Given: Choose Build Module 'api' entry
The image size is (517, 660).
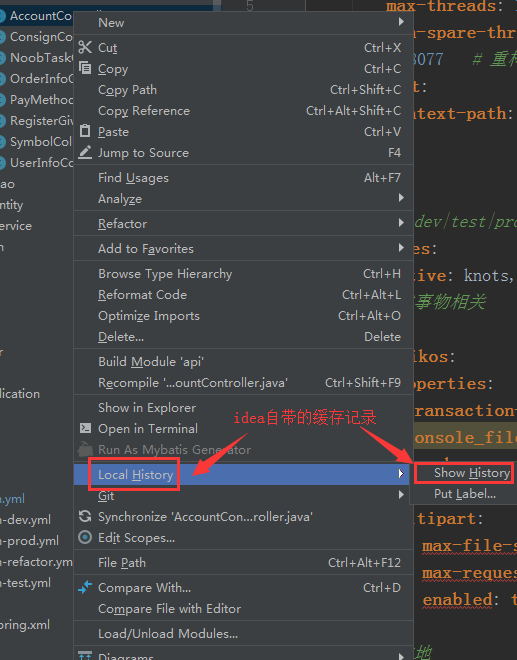Looking at the screenshot, I should click(243, 362).
